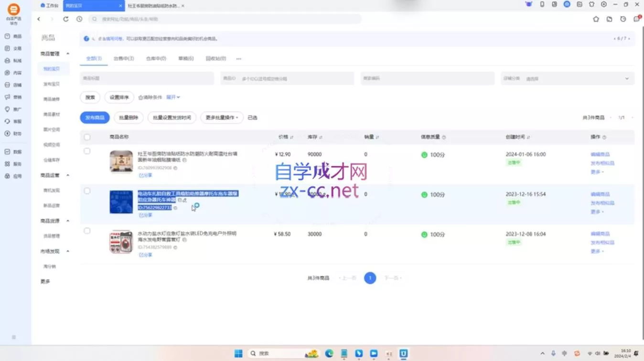Collapse the 商品管理 section in the left menu
The width and height of the screenshot is (644, 361).
(x=67, y=53)
